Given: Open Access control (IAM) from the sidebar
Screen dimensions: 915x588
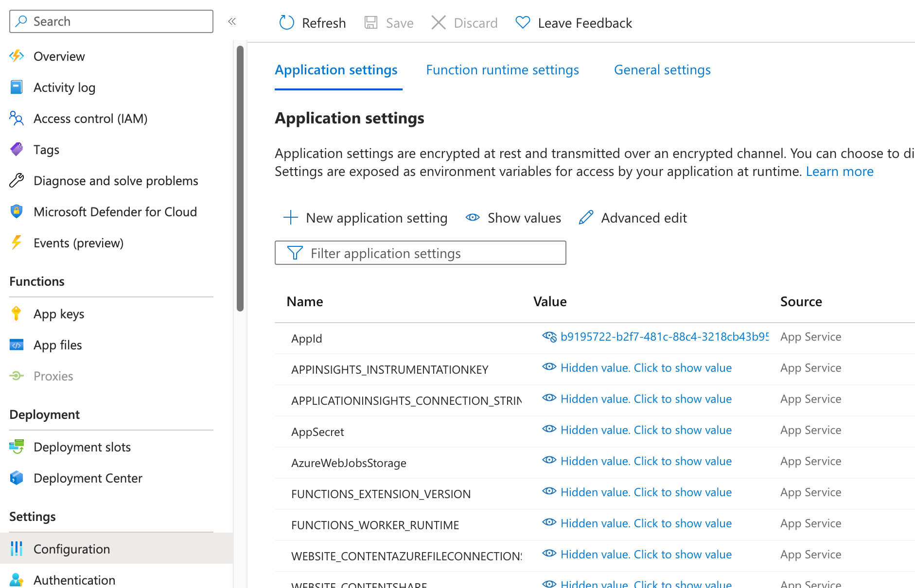Looking at the screenshot, I should click(x=90, y=119).
